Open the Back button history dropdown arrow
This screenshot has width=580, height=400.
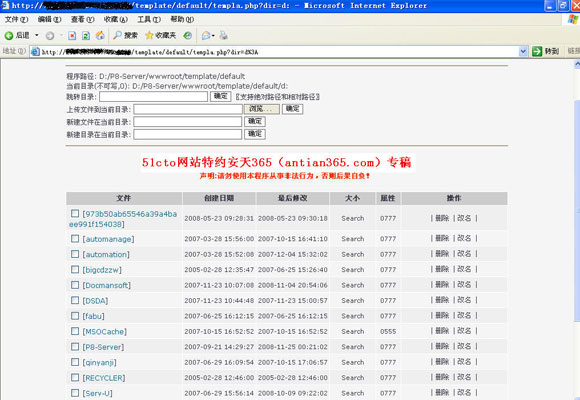(37, 36)
